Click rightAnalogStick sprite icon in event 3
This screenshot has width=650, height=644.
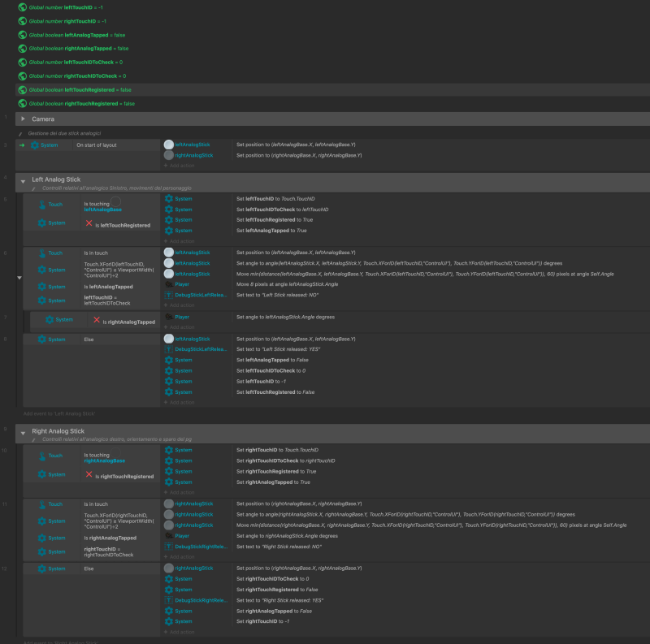coord(169,155)
